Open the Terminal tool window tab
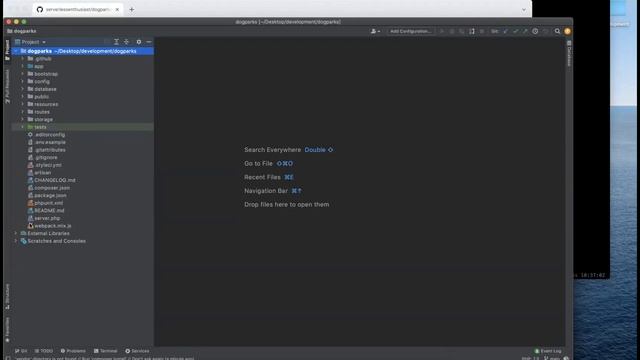This screenshot has height=360, width=640. point(106,351)
